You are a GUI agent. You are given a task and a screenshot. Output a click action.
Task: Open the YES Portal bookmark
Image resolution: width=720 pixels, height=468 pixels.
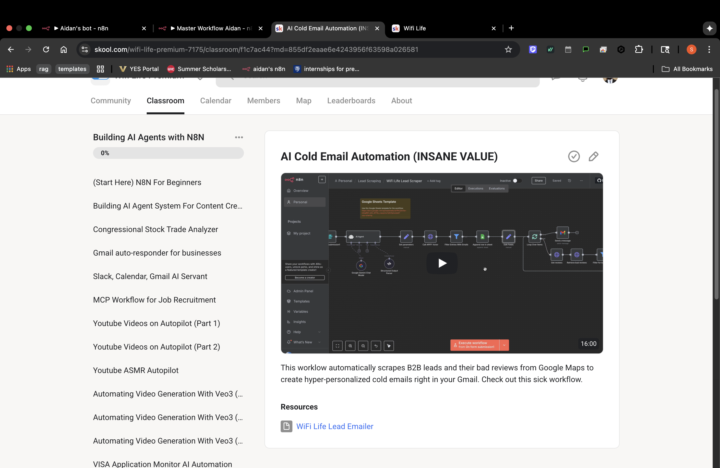click(x=139, y=69)
